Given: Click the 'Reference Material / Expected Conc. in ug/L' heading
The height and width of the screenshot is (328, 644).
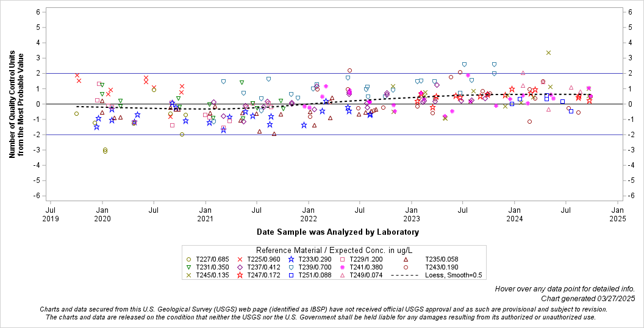Looking at the screenshot, I should pyautogui.click(x=334, y=251).
